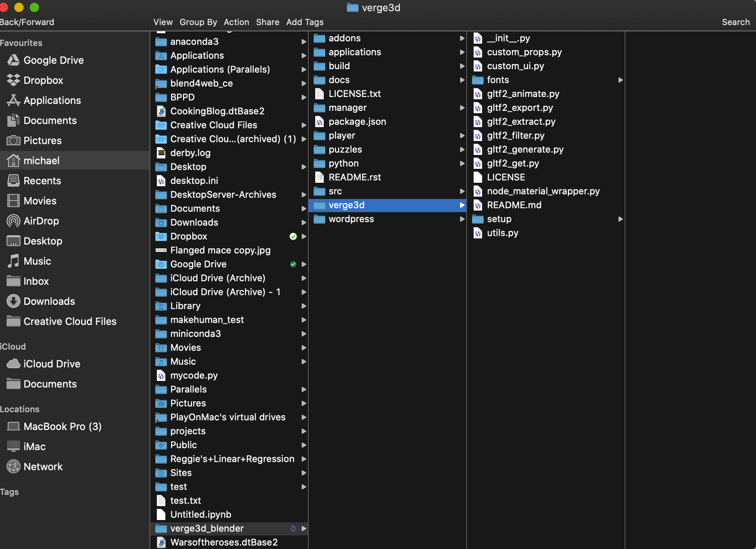
Task: Select the Flanged mace copy.jpg thumbnail
Action: click(161, 250)
